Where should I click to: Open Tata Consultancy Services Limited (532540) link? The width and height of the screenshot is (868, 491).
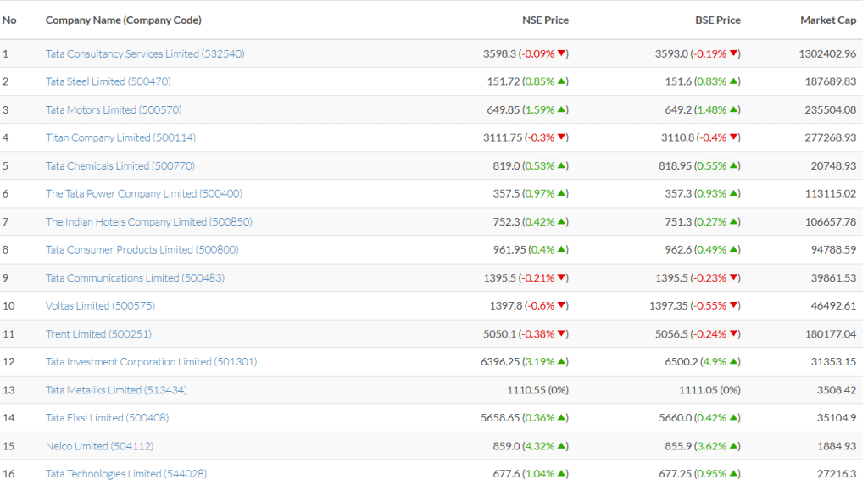click(x=145, y=53)
